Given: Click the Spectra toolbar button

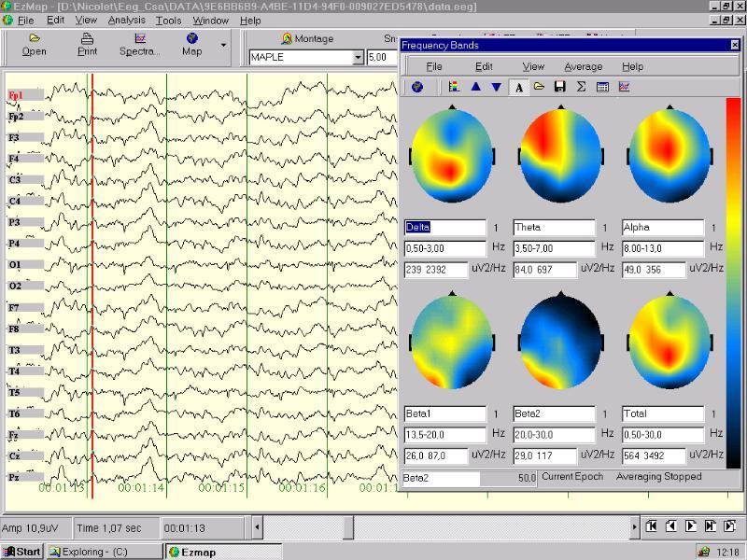Looking at the screenshot, I should 139,44.
